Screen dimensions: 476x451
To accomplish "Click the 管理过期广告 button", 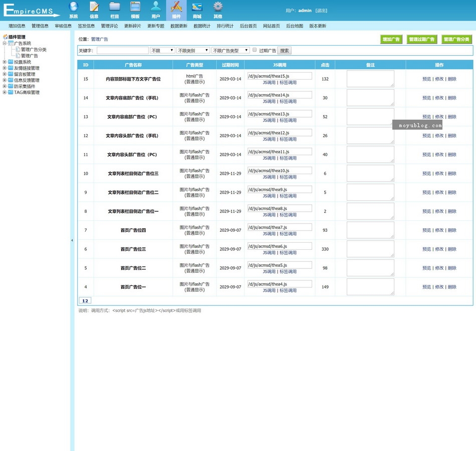I will [422, 39].
